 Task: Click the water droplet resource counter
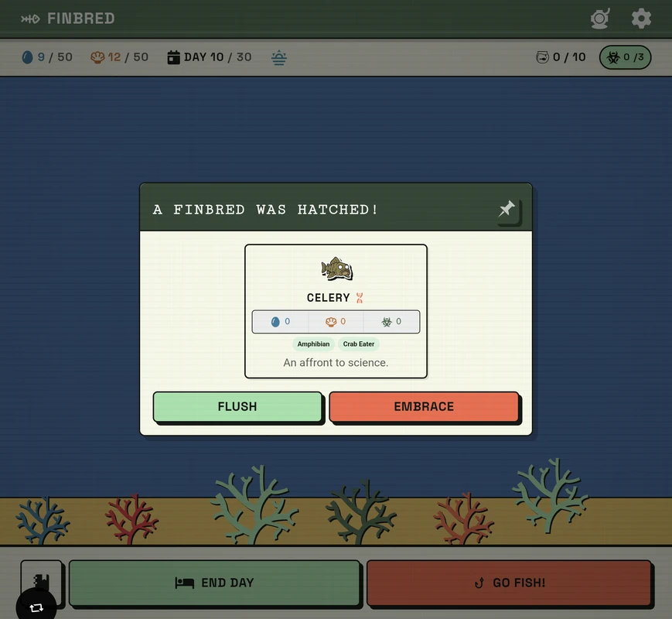(x=27, y=56)
